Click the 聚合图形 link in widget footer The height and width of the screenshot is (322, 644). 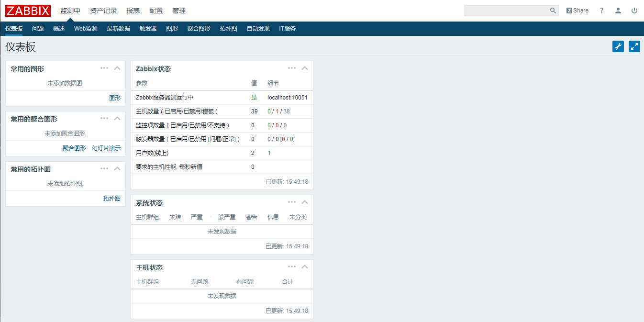[74, 148]
